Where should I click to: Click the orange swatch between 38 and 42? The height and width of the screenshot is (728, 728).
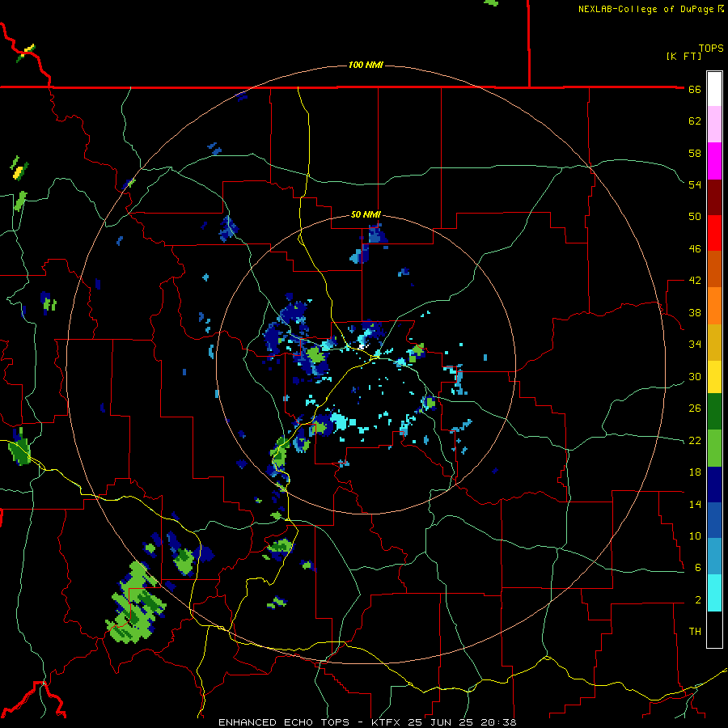click(x=714, y=306)
